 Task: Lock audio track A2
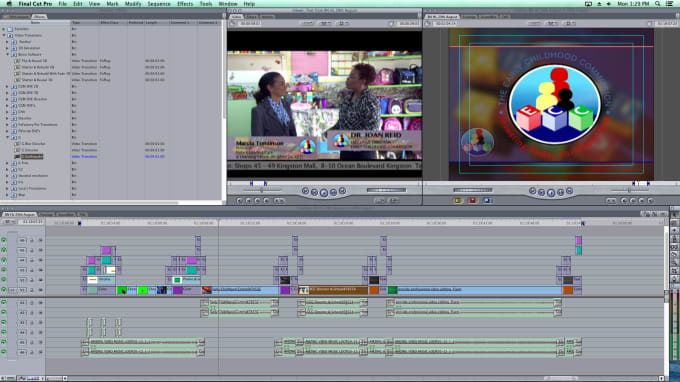point(32,313)
